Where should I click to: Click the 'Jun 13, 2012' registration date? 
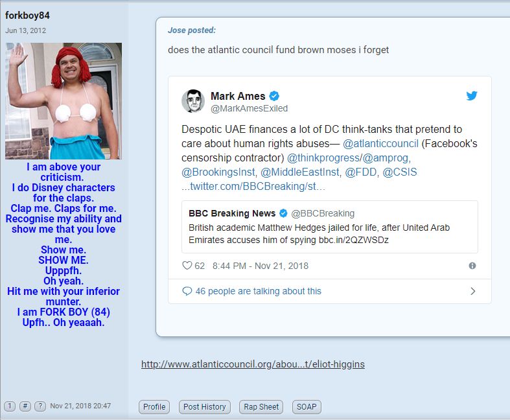pyautogui.click(x=25, y=30)
